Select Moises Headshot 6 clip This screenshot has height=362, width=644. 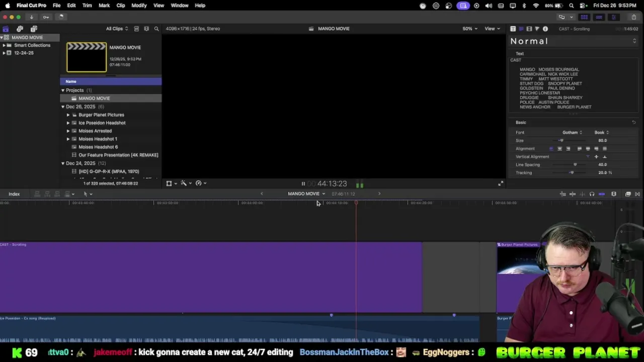[98, 147]
